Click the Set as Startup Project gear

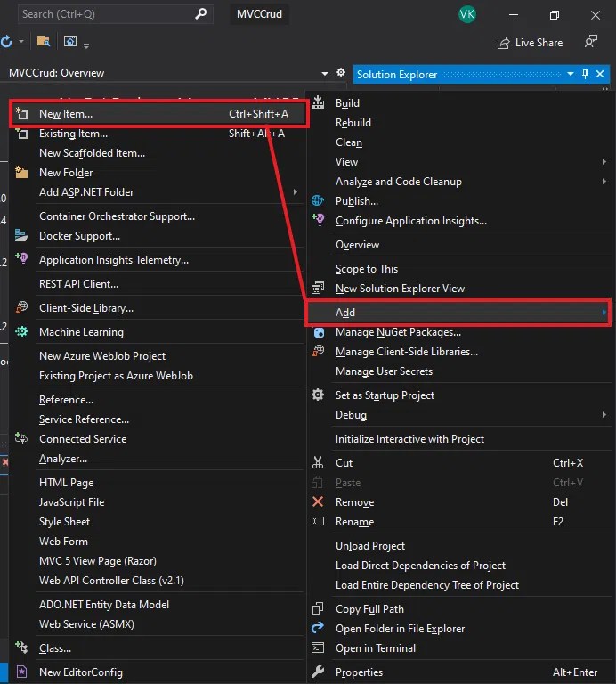click(318, 395)
